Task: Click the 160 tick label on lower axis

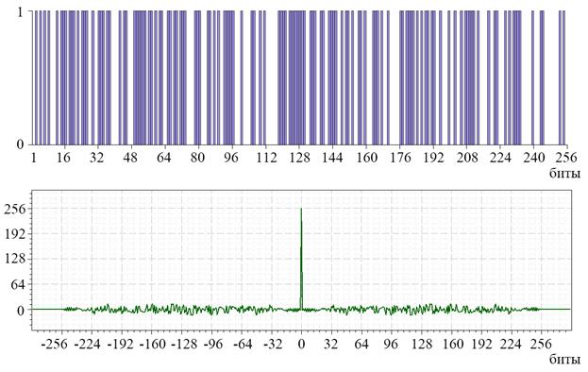Action: tap(452, 344)
